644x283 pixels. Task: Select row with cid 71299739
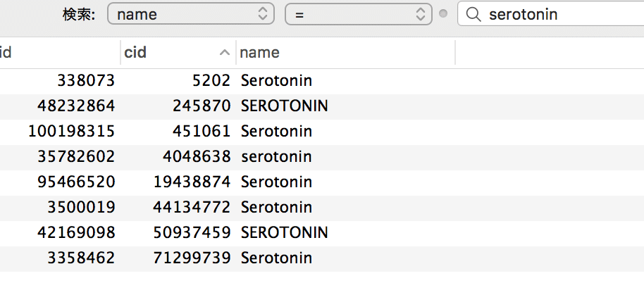(x=322, y=258)
